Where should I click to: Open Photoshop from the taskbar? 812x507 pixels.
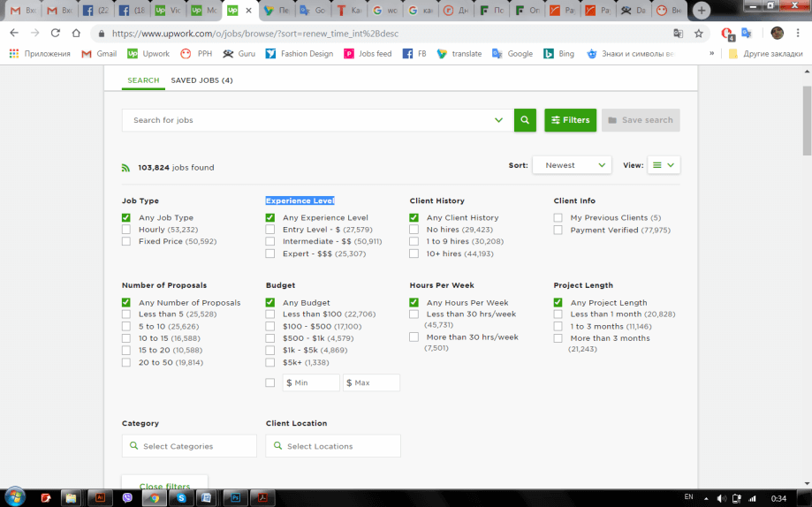pos(236,497)
